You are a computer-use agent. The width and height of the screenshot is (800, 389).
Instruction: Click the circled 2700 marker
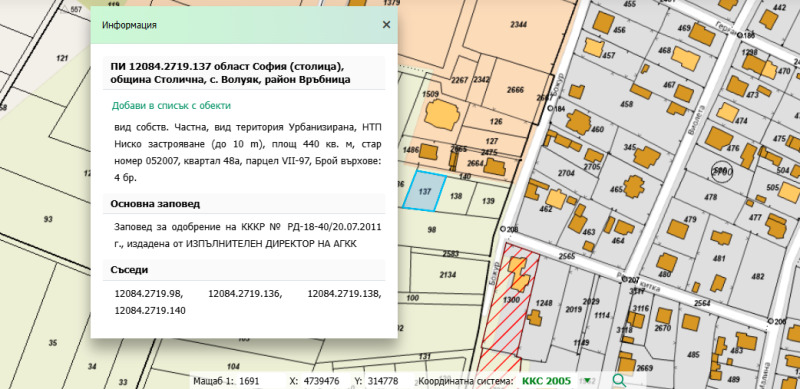(721, 172)
